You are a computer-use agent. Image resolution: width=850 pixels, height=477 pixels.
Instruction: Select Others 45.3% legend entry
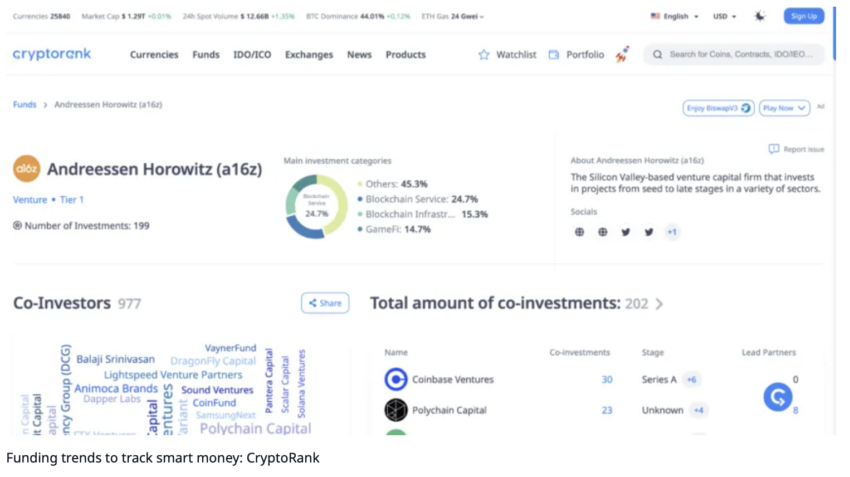tap(392, 184)
